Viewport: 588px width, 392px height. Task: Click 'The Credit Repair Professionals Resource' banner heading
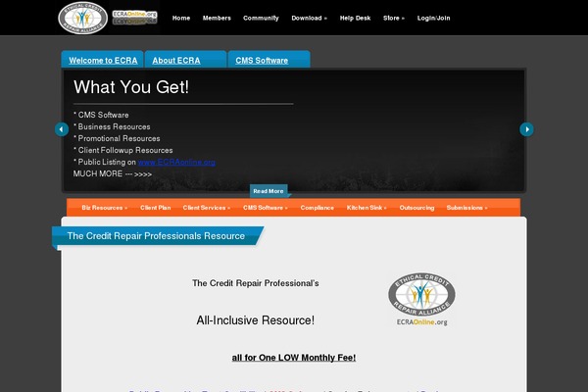click(156, 236)
